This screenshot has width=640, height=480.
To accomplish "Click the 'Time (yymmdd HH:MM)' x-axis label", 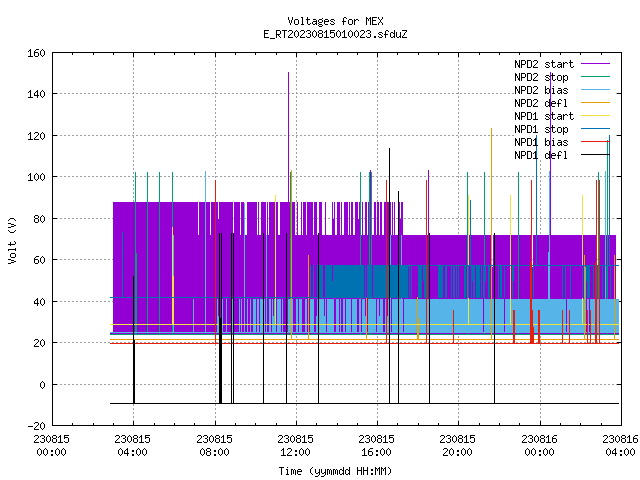I will pyautogui.click(x=335, y=471).
